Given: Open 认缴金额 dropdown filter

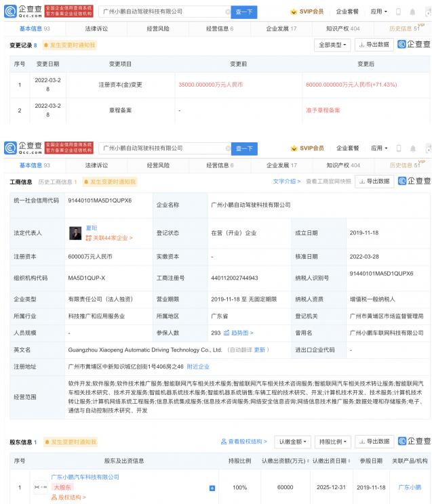Looking at the screenshot, I should pyautogui.click(x=292, y=442).
